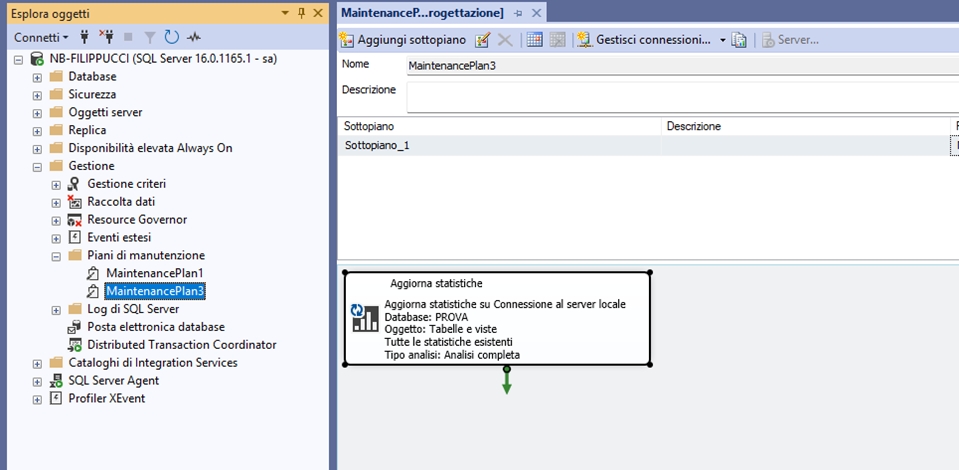Collapse the NB-FILIPPUCCI server node
The width and height of the screenshot is (959, 470).
click(x=18, y=60)
